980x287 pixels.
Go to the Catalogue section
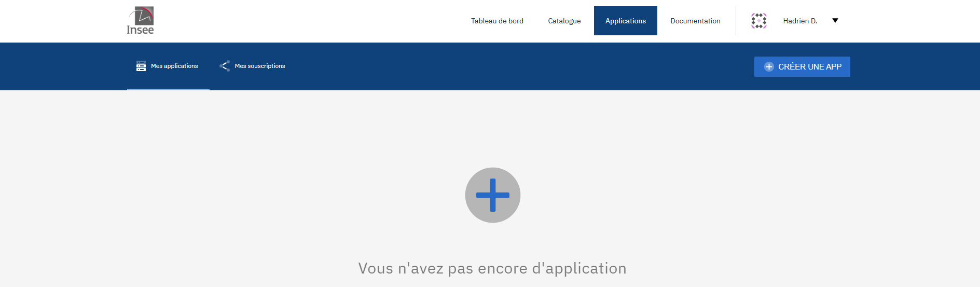tap(564, 21)
